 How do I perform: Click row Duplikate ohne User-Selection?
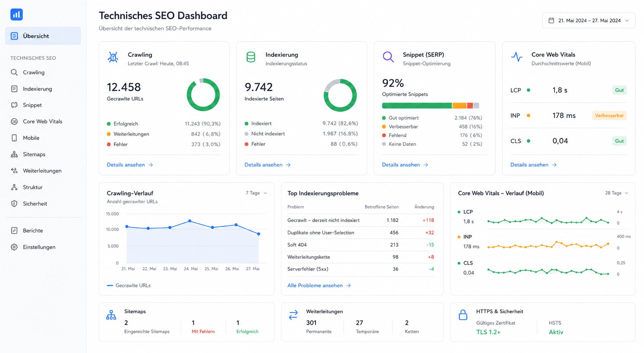coord(361,233)
